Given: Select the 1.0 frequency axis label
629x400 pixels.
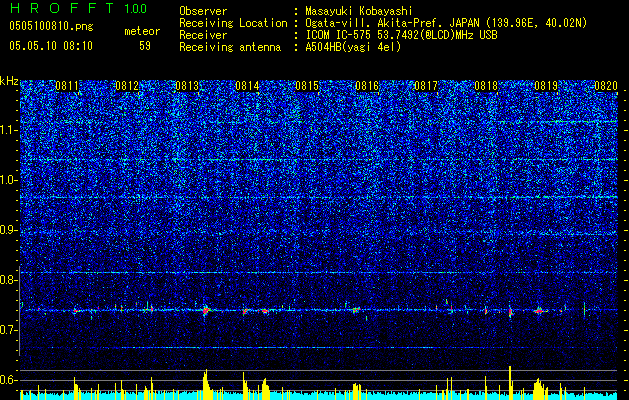Looking at the screenshot, I should [8, 180].
